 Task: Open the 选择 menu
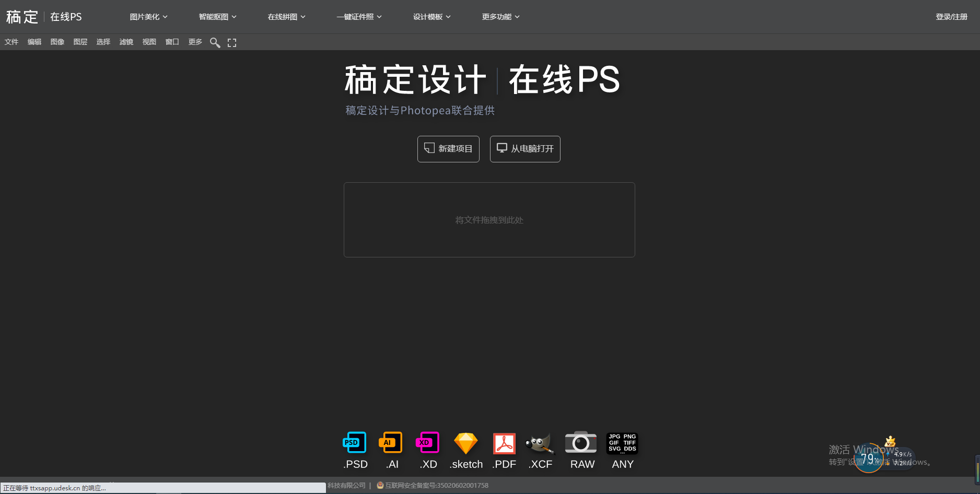click(103, 42)
